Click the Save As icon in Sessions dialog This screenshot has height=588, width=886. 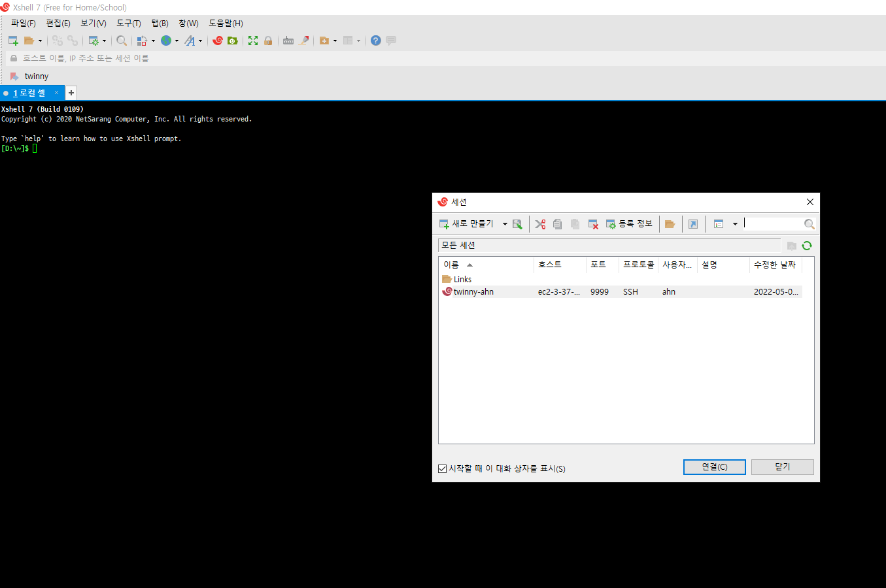[517, 224]
